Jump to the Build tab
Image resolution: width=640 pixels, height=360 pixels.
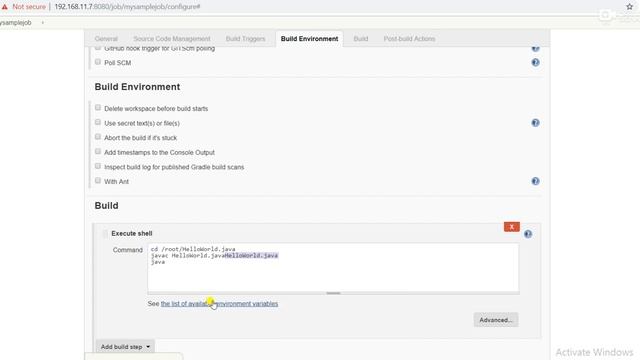(360, 39)
